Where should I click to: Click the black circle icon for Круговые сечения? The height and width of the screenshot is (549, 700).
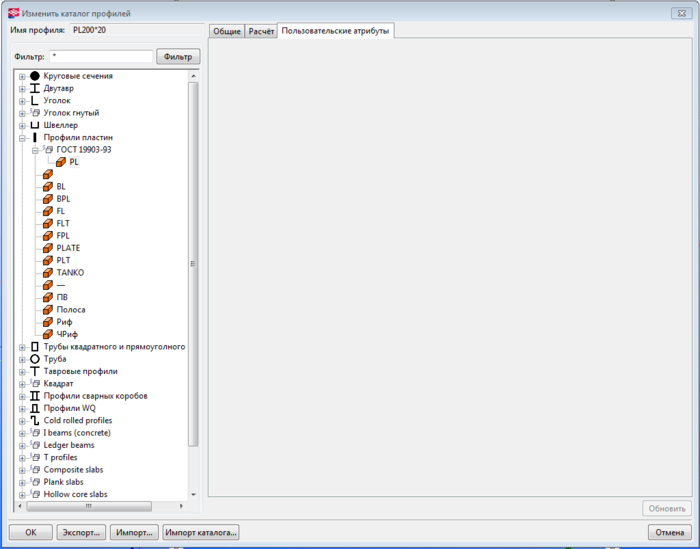pyautogui.click(x=35, y=76)
